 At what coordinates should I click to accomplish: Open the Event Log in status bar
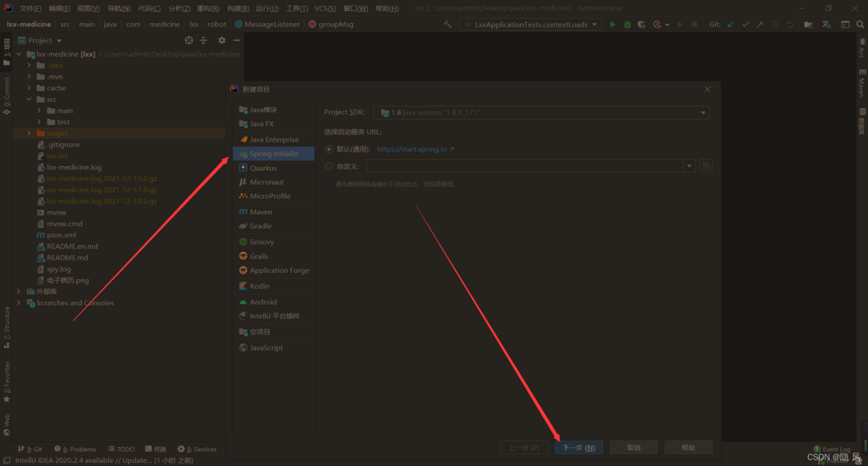pos(832,449)
